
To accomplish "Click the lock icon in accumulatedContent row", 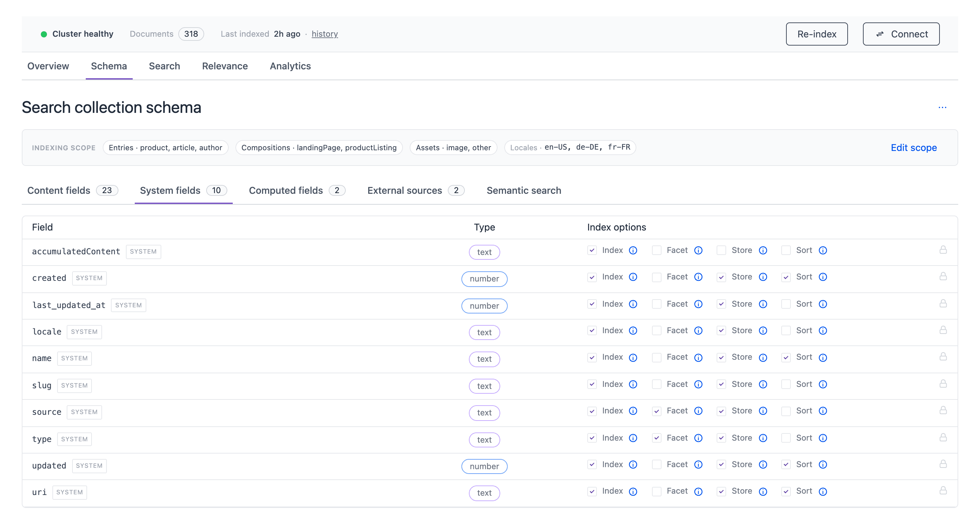I will 943,250.
